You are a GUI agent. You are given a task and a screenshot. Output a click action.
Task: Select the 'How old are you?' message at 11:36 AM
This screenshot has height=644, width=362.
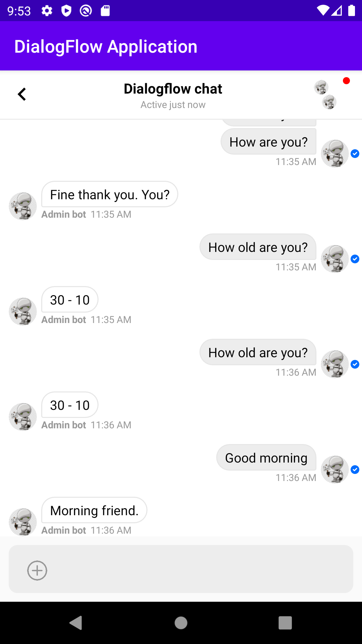tap(258, 352)
